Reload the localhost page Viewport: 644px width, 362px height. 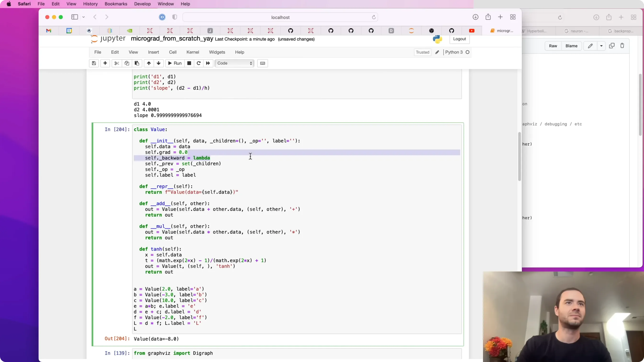(x=374, y=17)
